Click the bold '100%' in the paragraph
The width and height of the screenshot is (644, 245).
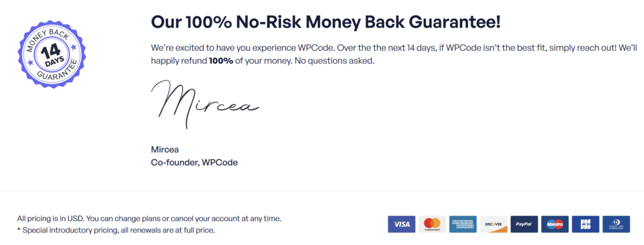point(221,61)
